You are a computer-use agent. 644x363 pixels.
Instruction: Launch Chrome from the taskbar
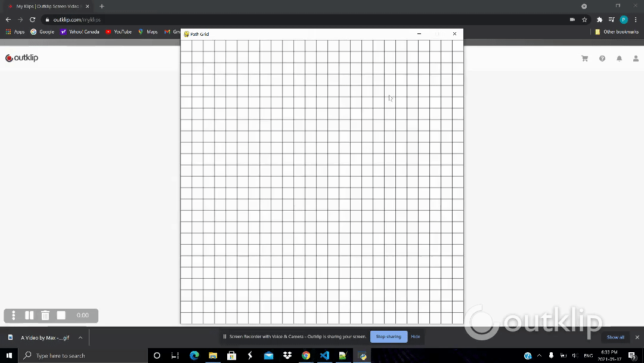click(305, 355)
